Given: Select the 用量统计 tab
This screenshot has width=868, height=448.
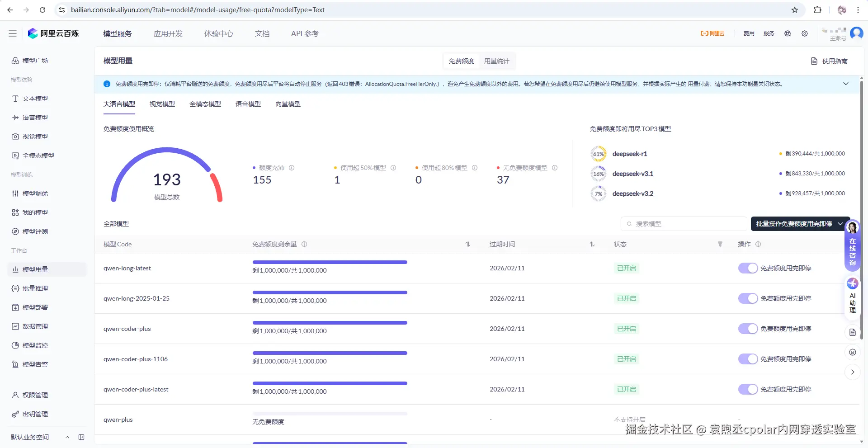Looking at the screenshot, I should [x=496, y=61].
